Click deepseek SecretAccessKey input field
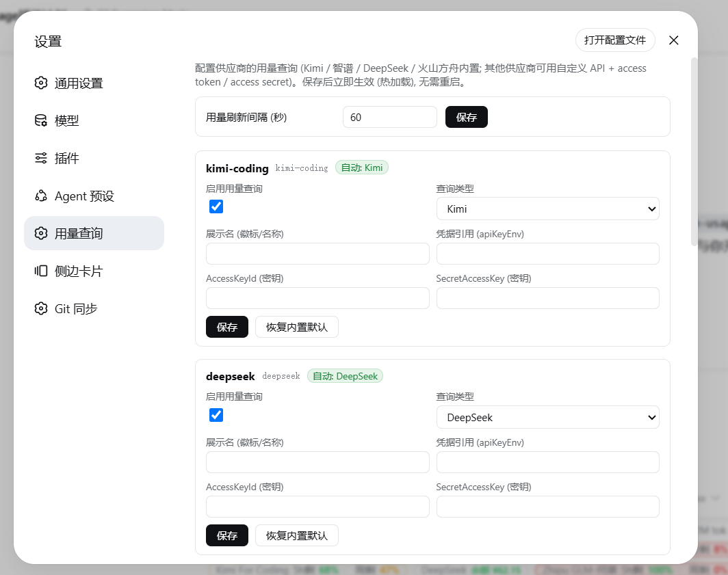Screen dimensions: 728x575 point(548,507)
